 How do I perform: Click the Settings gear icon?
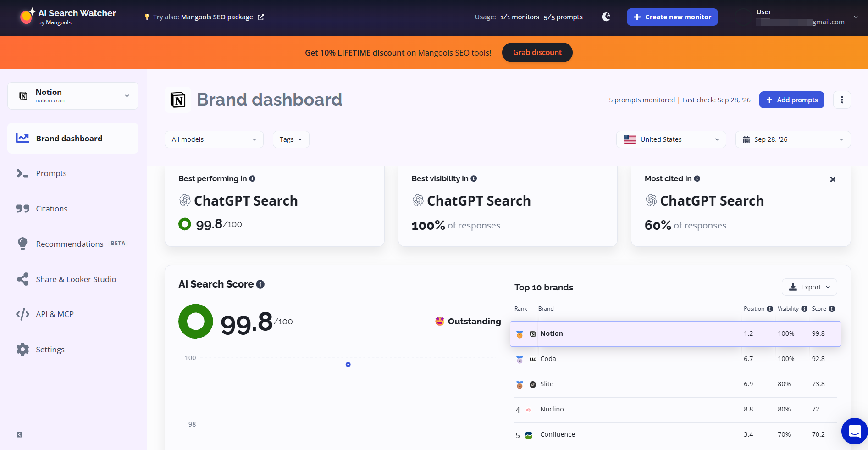point(22,350)
